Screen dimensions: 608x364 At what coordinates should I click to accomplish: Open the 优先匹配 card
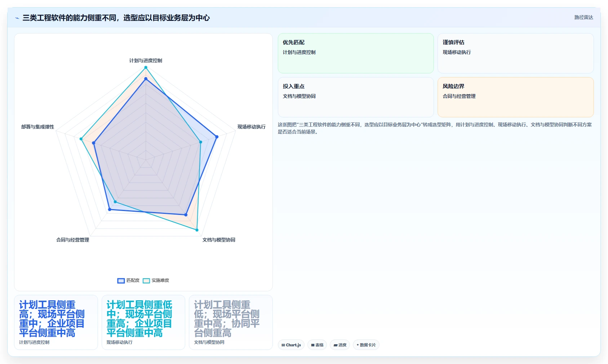point(356,53)
